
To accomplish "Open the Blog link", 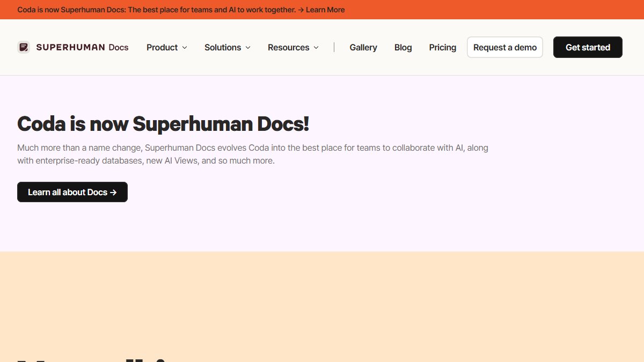I will coord(403,47).
